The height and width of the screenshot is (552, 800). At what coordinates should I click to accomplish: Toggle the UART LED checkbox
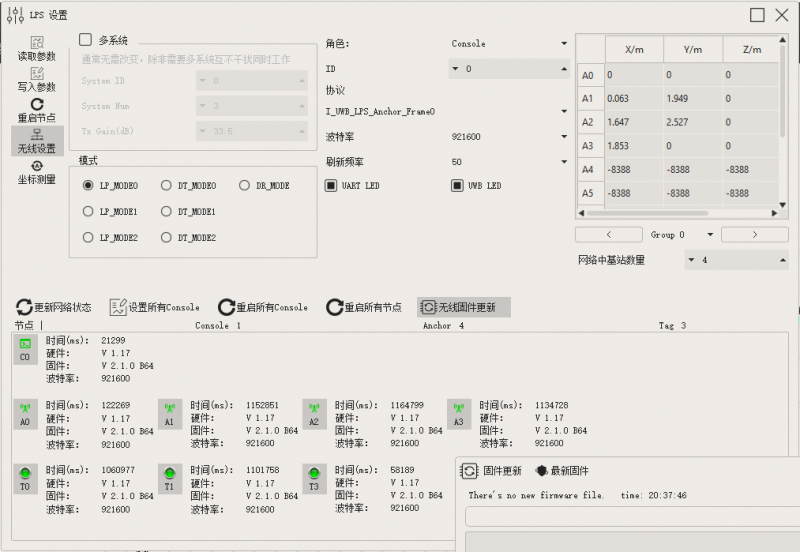[331, 186]
